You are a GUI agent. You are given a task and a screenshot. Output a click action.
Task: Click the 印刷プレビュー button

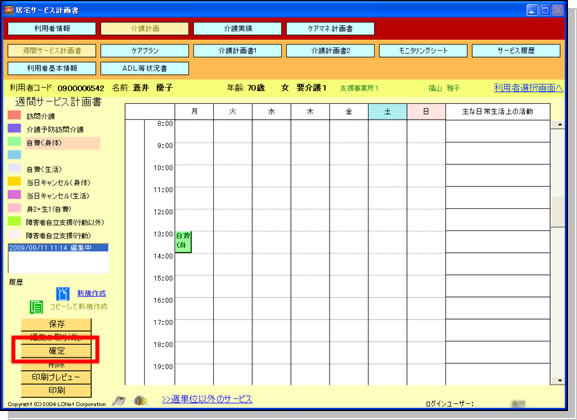pyautogui.click(x=56, y=377)
